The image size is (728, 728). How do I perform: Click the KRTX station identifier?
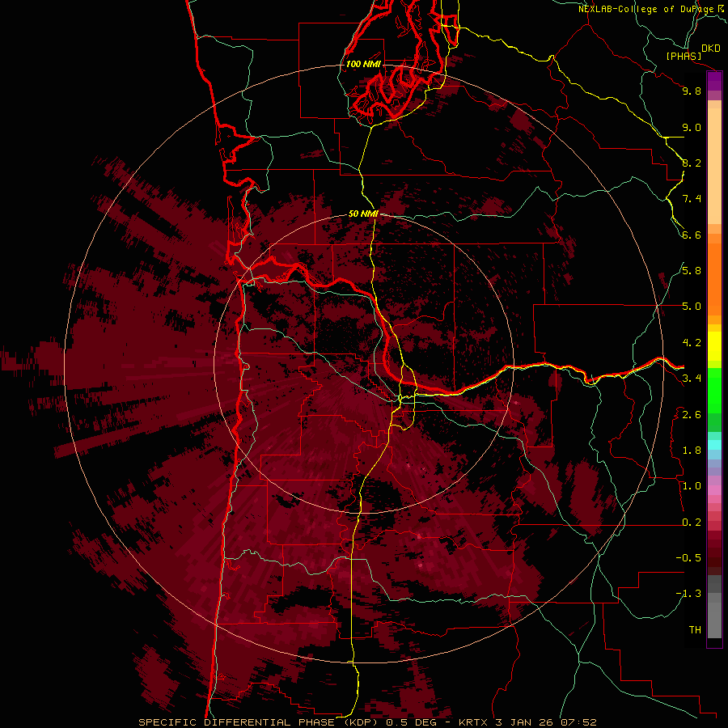(473, 722)
